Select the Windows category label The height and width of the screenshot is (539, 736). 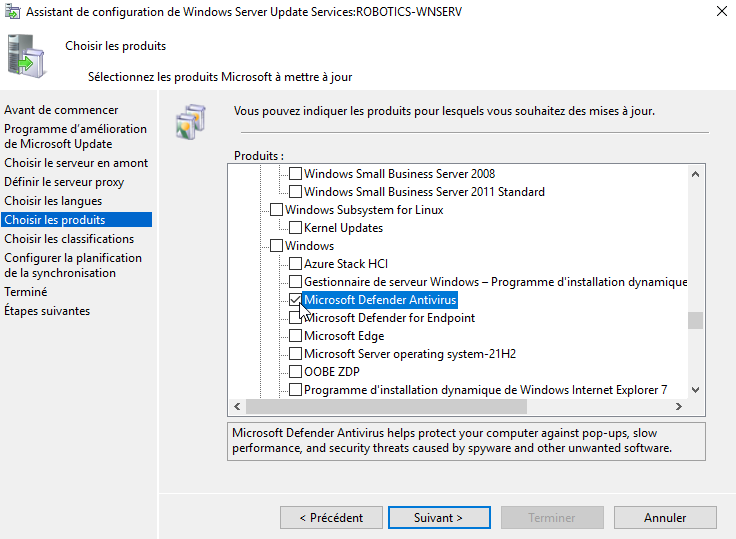(309, 246)
